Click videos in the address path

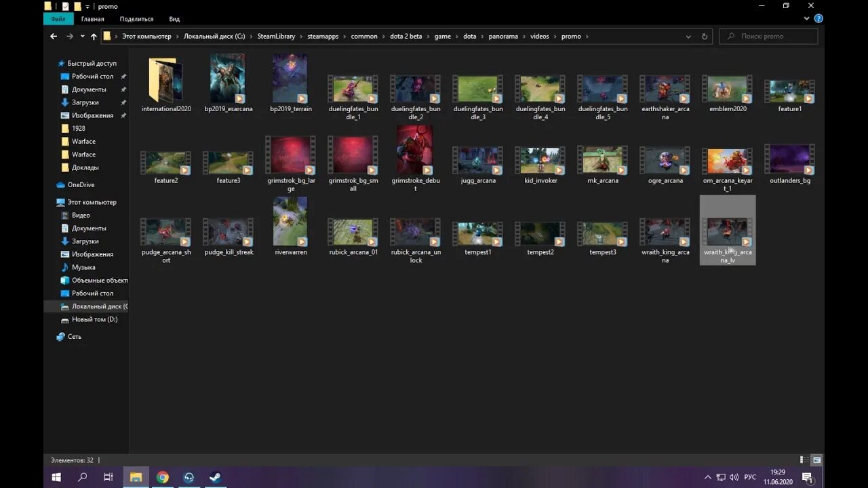(x=540, y=37)
